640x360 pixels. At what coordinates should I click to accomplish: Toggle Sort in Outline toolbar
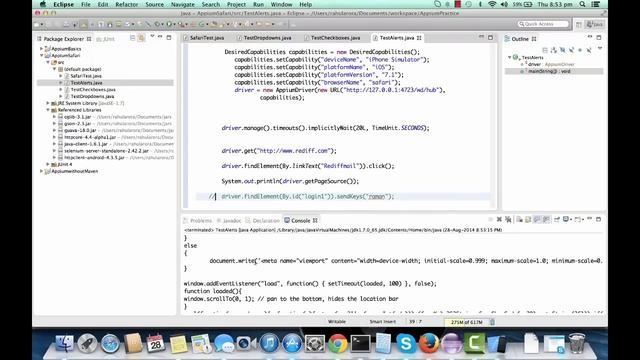click(554, 50)
